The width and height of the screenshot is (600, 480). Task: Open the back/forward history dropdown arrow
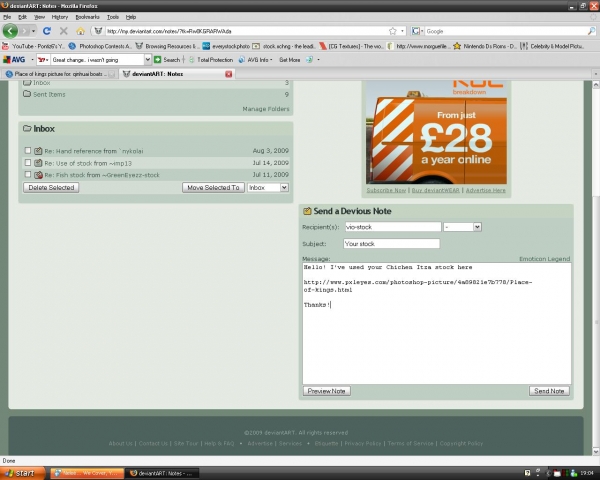(34, 31)
